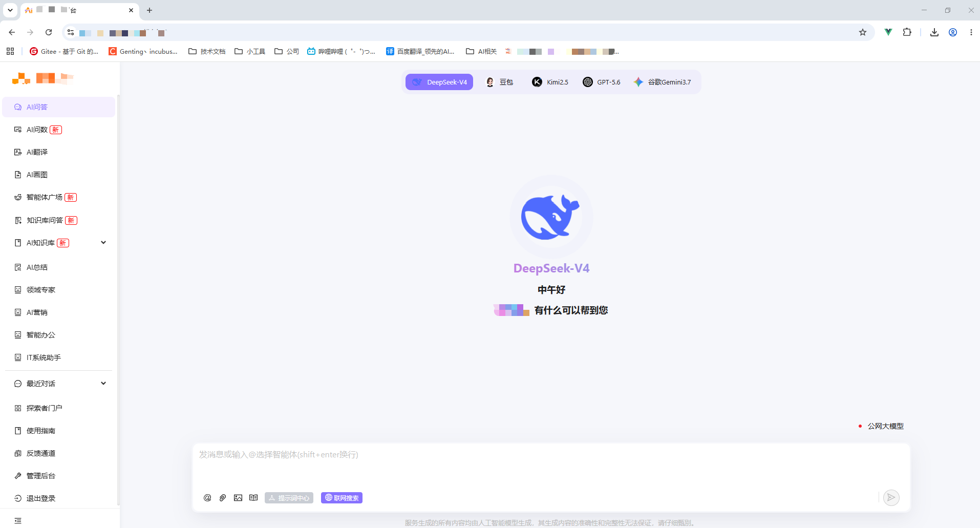
Task: Click the paperclip attachment icon
Action: [223, 498]
